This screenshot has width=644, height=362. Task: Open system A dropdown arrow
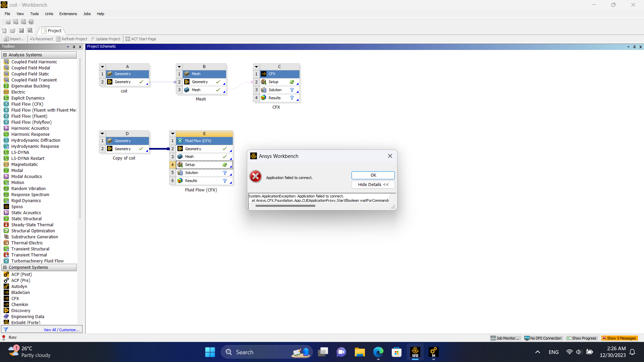pyautogui.click(x=103, y=67)
